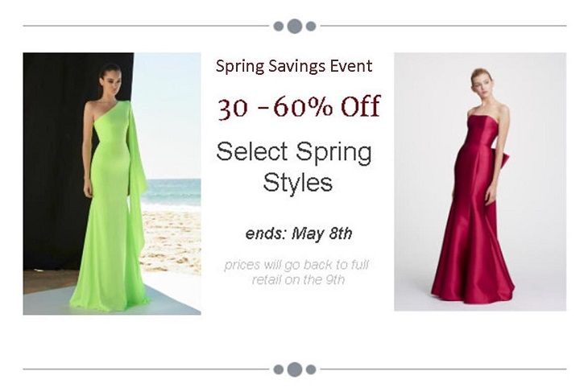Click the right small dot in bottom divider
This screenshot has width=588, height=388.
pyautogui.click(x=311, y=369)
